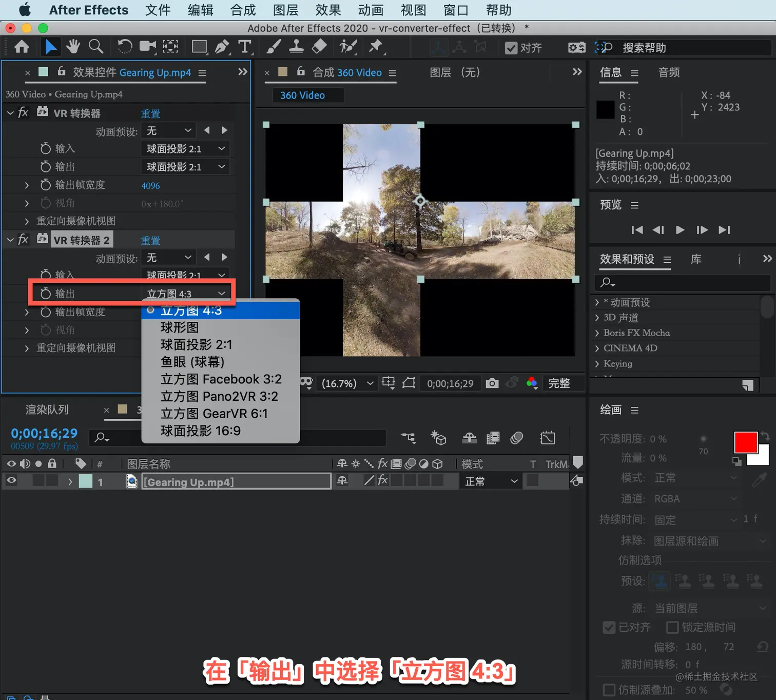Click the Home icon in the toolbar
Screen dimensions: 776x700
click(x=22, y=47)
